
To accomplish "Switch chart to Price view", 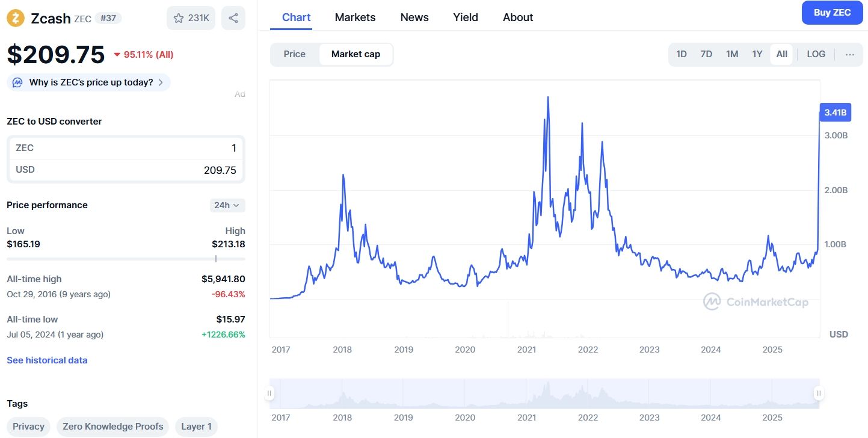I will (295, 54).
